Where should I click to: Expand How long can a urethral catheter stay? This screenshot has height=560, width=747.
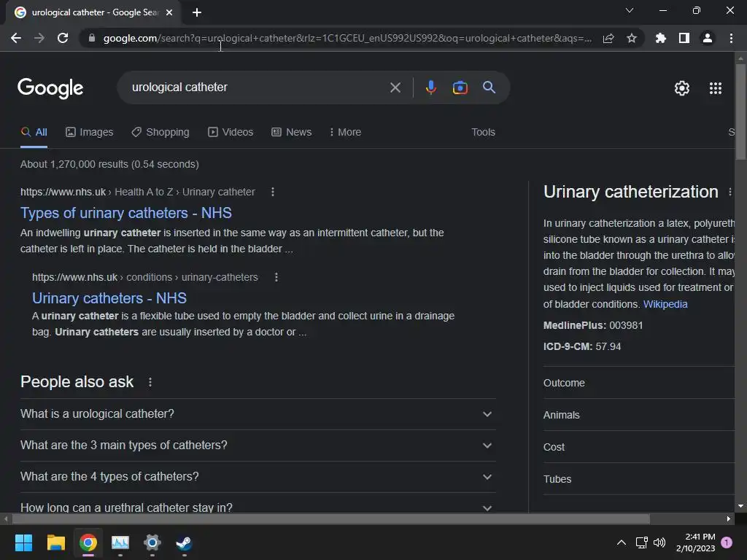pyautogui.click(x=258, y=505)
